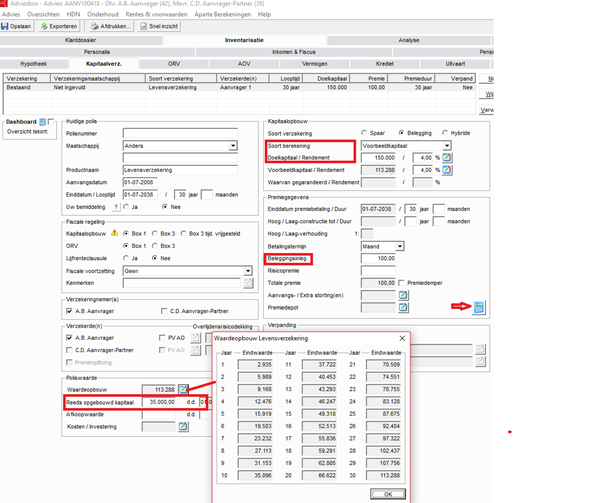
Task: Tick the C.D. Aanvrager-Partner verzekeringnemer checkbox
Action: pos(165,311)
